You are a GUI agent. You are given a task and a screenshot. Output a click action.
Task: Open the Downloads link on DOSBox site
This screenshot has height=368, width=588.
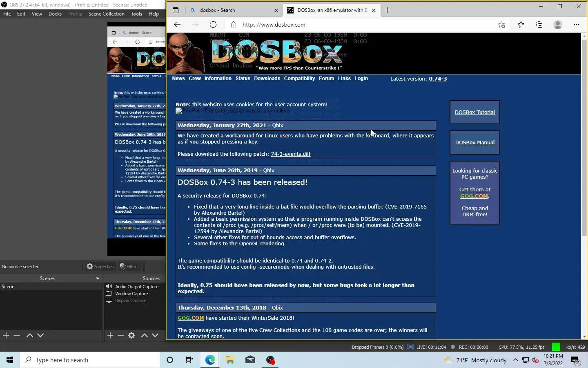[x=267, y=79]
